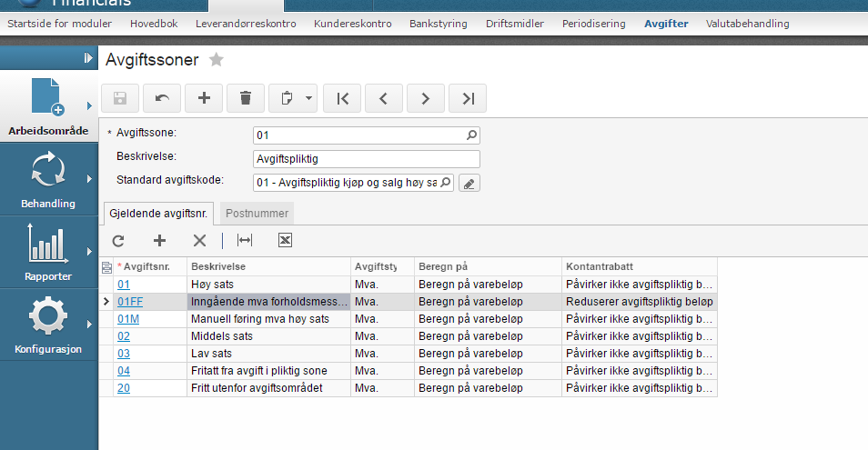Viewport: 868px width, 450px height.
Task: Open the Hovedbok module menu
Action: (155, 24)
